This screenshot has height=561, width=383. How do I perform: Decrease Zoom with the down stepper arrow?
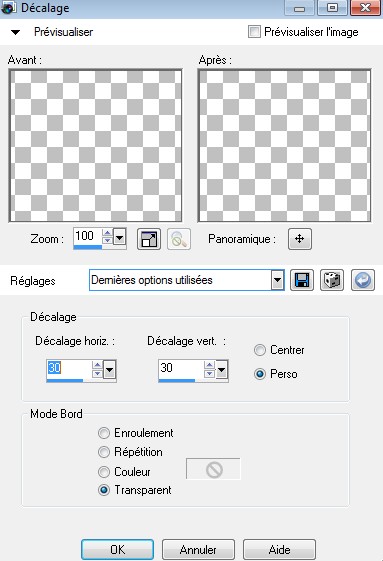pyautogui.click(x=107, y=240)
